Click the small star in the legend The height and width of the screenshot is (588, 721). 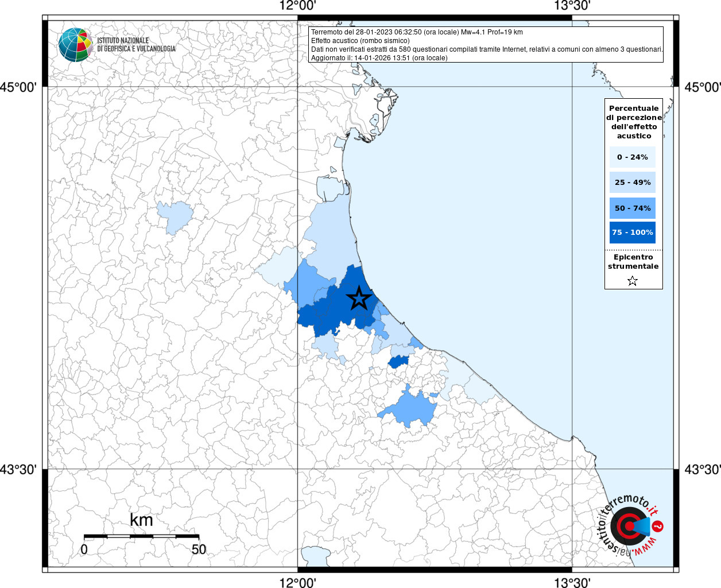coord(633,281)
